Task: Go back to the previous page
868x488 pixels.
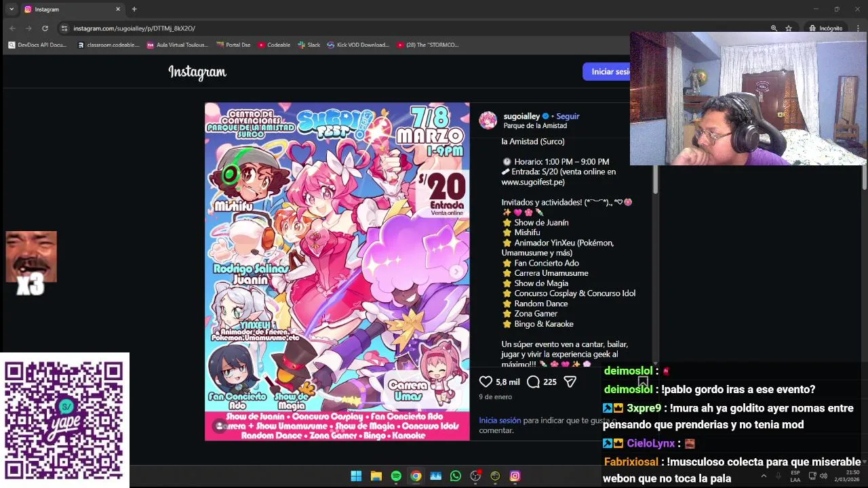Action: pyautogui.click(x=12, y=28)
